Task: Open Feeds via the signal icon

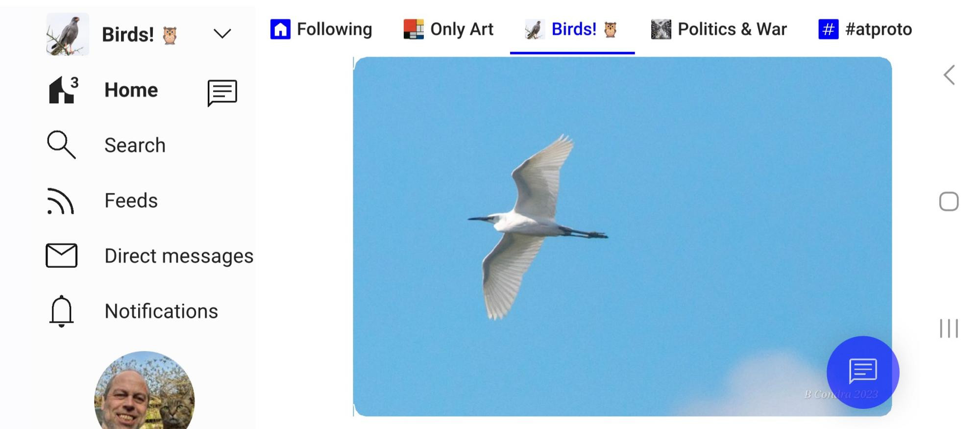Action: pyautogui.click(x=61, y=201)
